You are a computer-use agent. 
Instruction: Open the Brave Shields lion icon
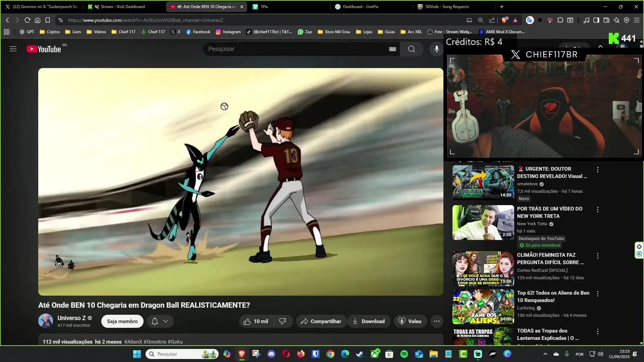coord(505,20)
